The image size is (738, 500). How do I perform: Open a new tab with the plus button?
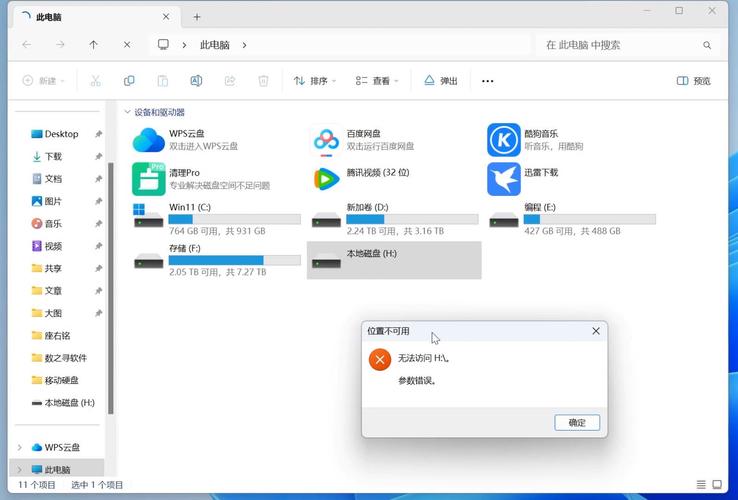[197, 17]
